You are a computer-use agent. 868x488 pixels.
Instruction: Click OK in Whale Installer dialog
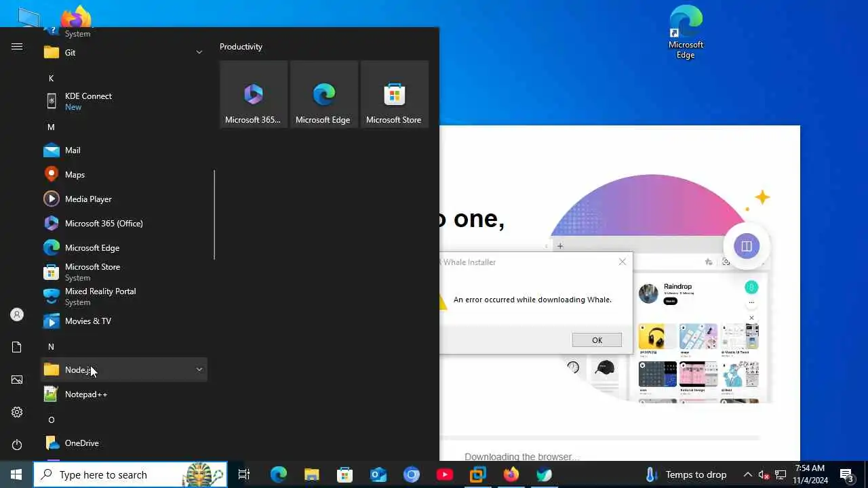point(597,340)
